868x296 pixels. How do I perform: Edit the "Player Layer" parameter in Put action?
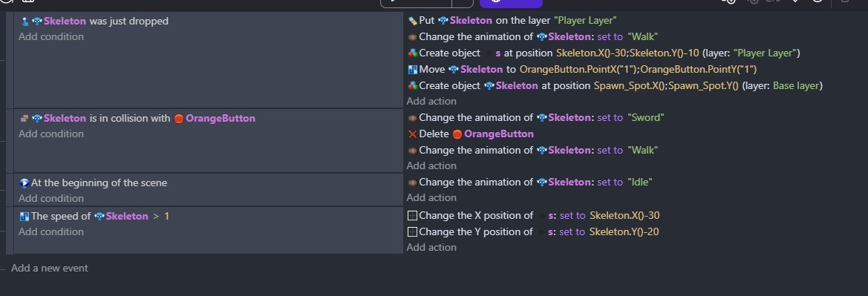click(585, 21)
